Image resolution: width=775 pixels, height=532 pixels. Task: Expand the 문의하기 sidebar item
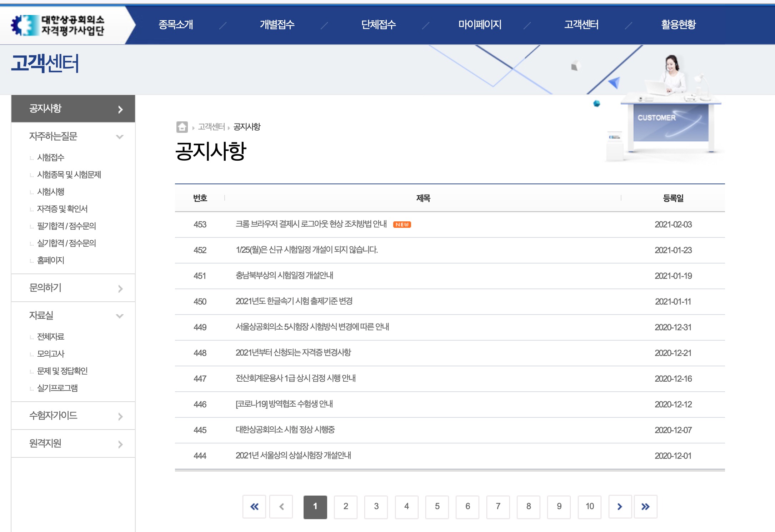coord(120,288)
